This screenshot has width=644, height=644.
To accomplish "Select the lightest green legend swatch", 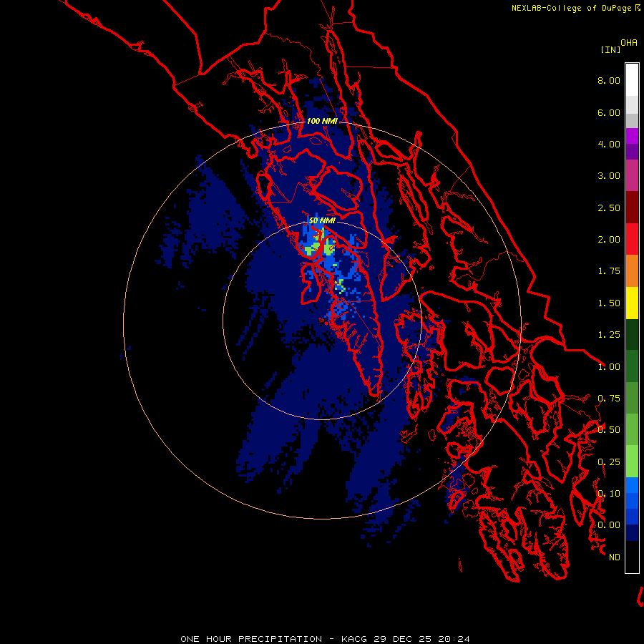I will click(632, 462).
